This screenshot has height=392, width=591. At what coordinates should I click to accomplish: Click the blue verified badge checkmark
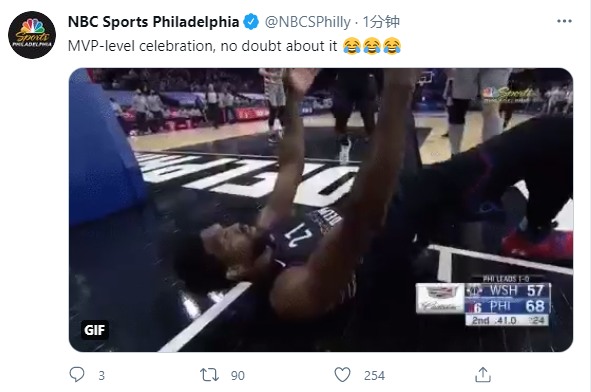[x=251, y=22]
